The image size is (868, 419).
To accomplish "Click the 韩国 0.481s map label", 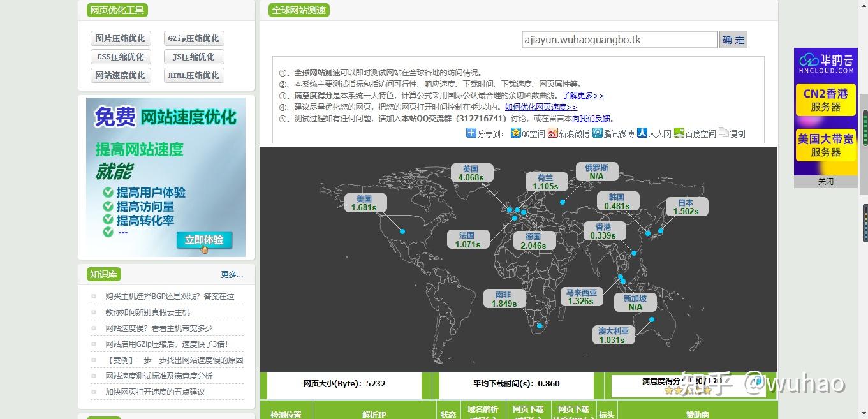I will [x=617, y=202].
